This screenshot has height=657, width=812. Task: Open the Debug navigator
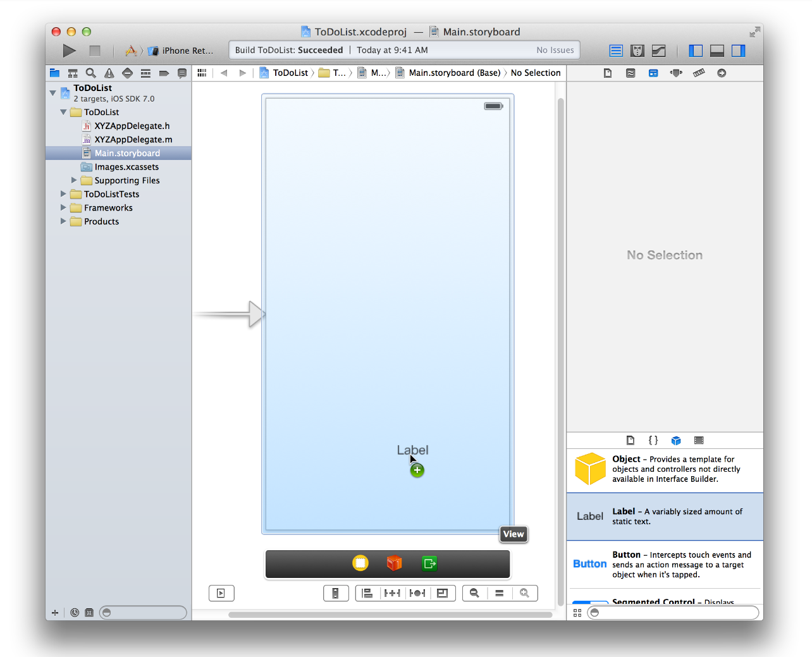pos(145,73)
